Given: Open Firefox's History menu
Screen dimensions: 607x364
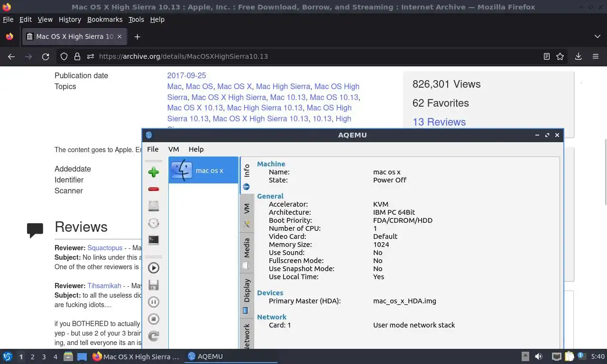Looking at the screenshot, I should (70, 19).
